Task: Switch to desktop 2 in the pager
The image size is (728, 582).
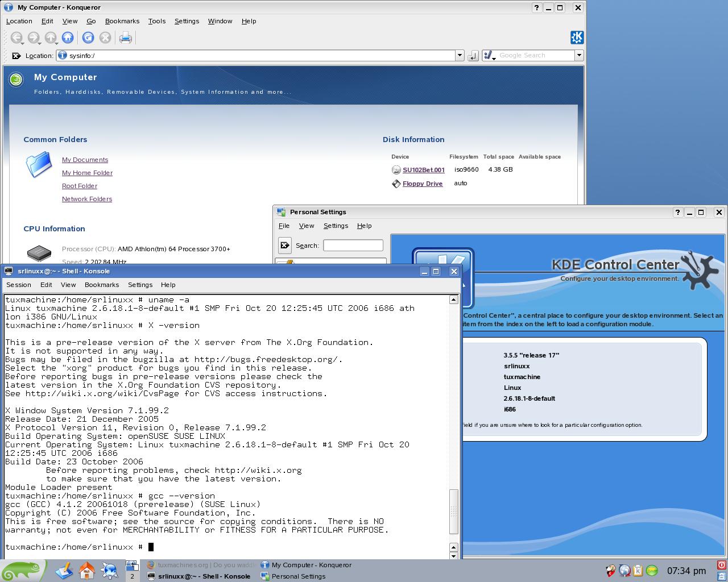Action: (132, 576)
